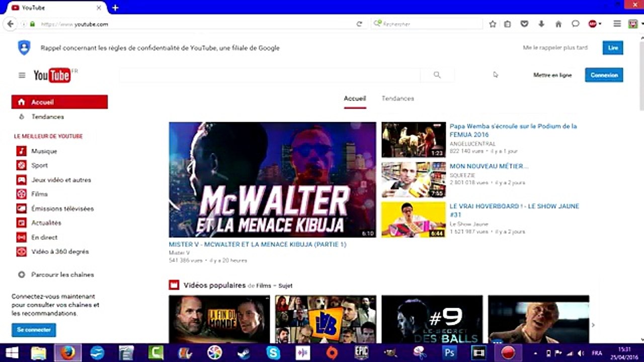The width and height of the screenshot is (644, 362).
Task: Click the Le Show Jaune channel name
Action: pyautogui.click(x=469, y=224)
